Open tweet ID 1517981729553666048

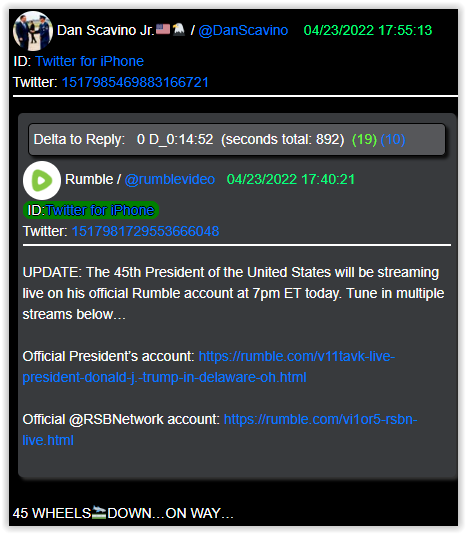tap(145, 231)
